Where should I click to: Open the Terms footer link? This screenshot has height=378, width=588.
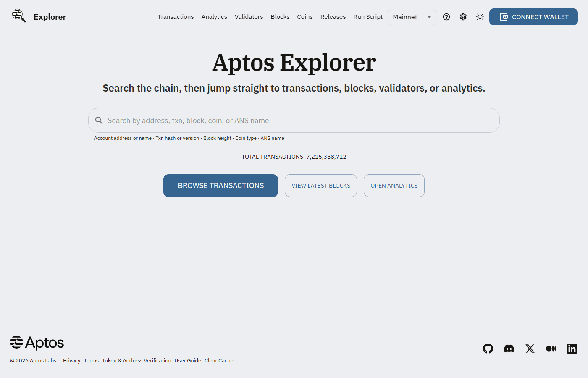pos(91,360)
